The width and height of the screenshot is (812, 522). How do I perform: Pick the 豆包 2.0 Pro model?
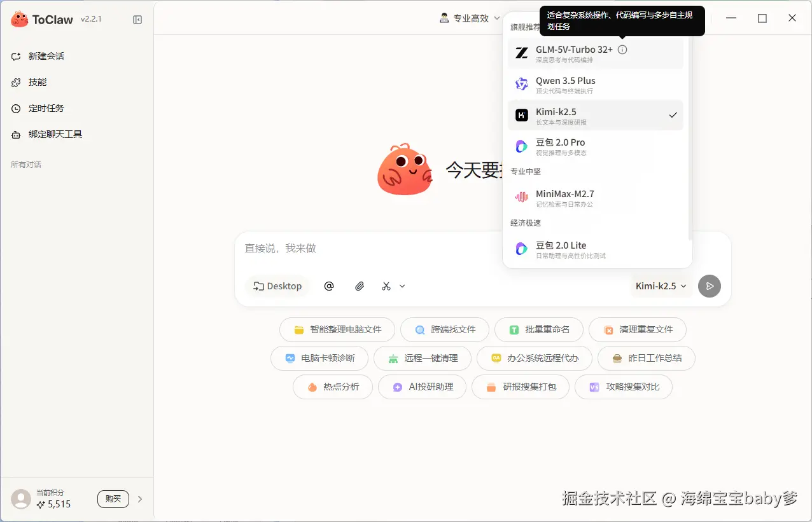[596, 146]
